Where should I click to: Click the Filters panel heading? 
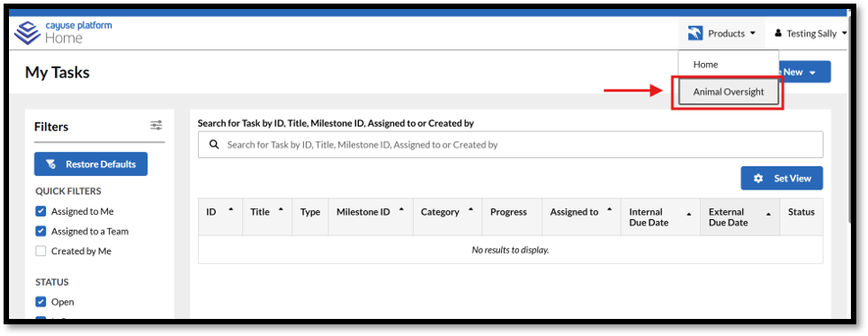(51, 127)
